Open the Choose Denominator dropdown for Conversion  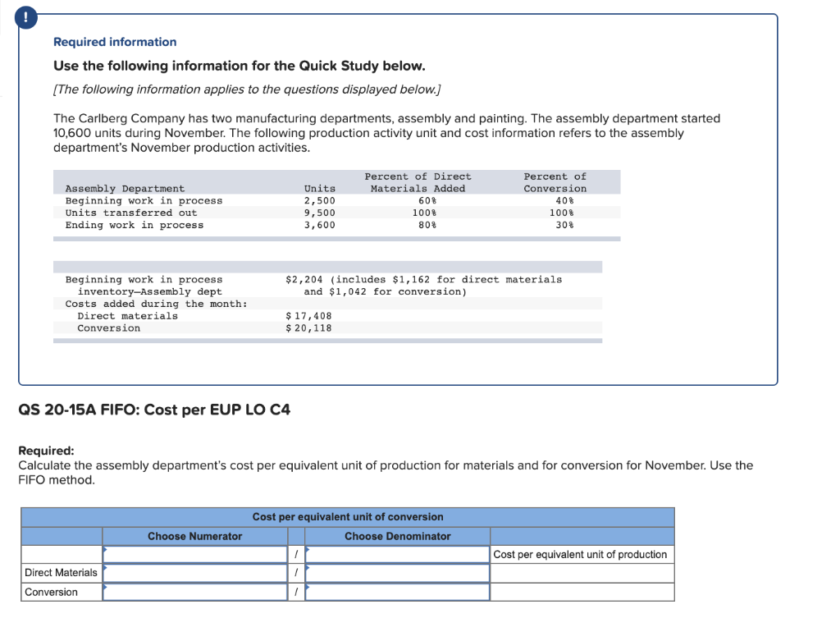[397, 590]
